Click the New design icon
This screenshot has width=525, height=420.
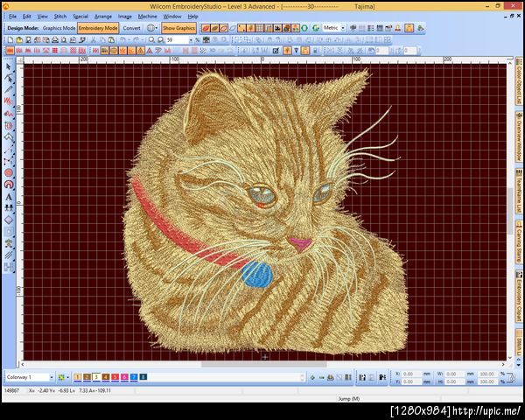(10, 40)
